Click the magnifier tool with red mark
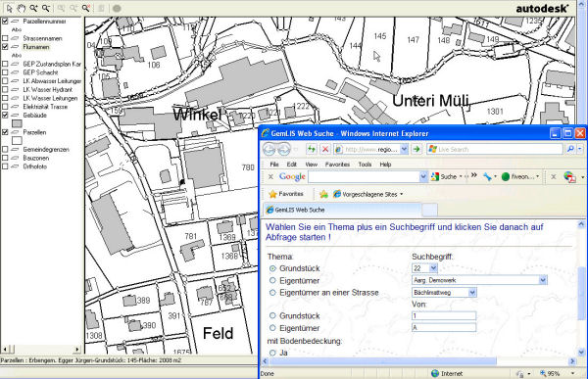 86,8
